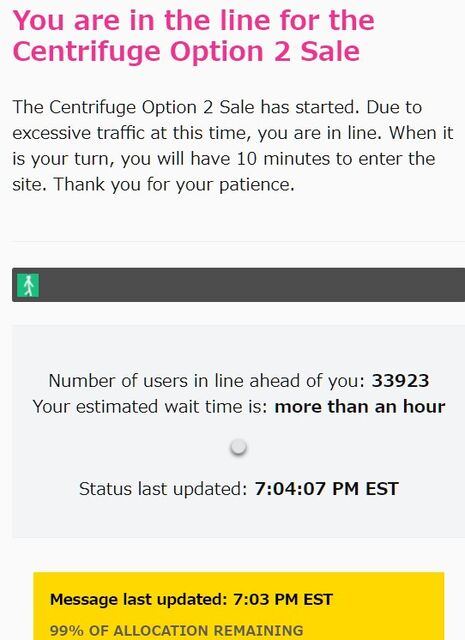Click 'Number of users in line ahead' label
Screen dimensions: 465x640
(x=207, y=381)
